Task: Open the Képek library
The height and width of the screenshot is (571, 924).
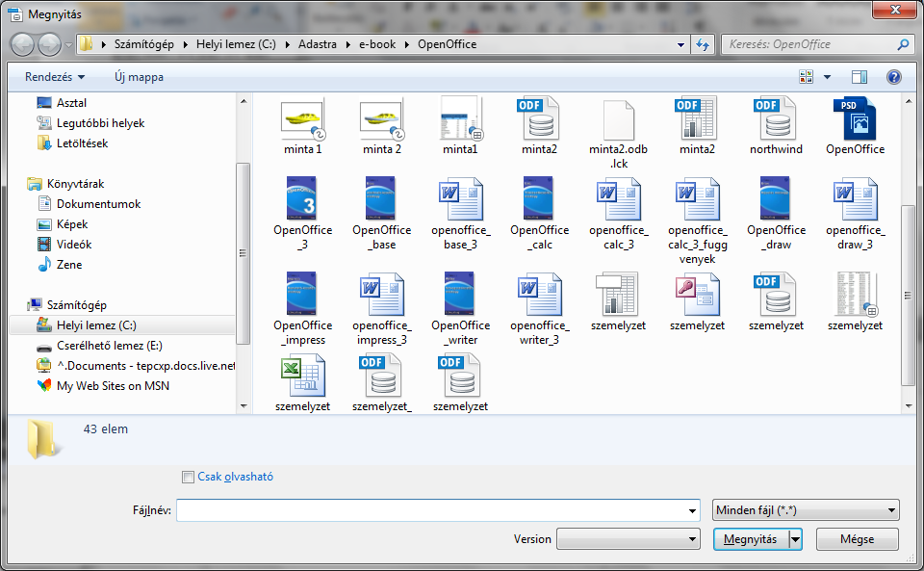Action: click(x=63, y=224)
